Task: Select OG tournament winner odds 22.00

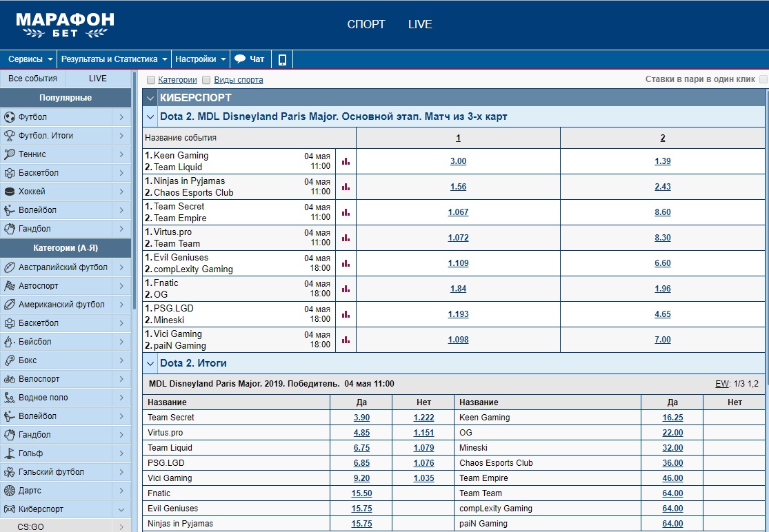Action: point(672,433)
